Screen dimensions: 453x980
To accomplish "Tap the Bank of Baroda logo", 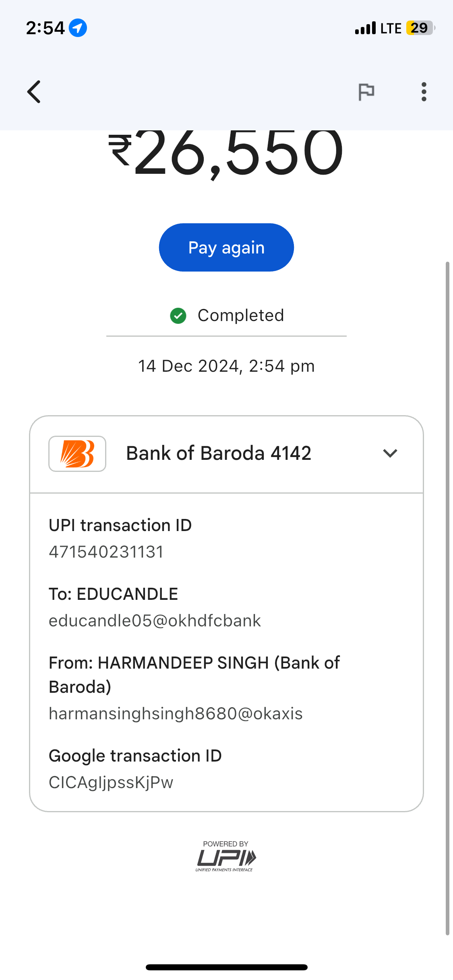I will (x=77, y=454).
